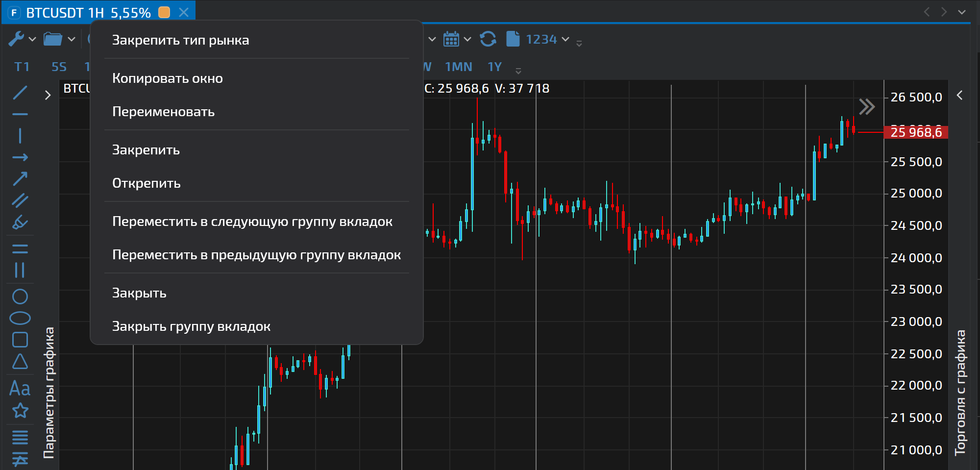This screenshot has width=980, height=470.
Task: Click 'Закрыть группу вкладок' menu item
Action: [191, 326]
